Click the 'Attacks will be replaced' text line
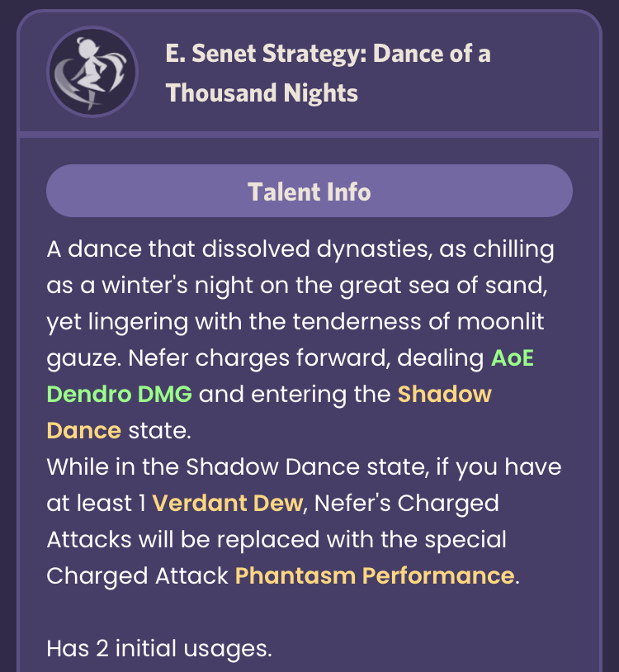 pos(276,540)
